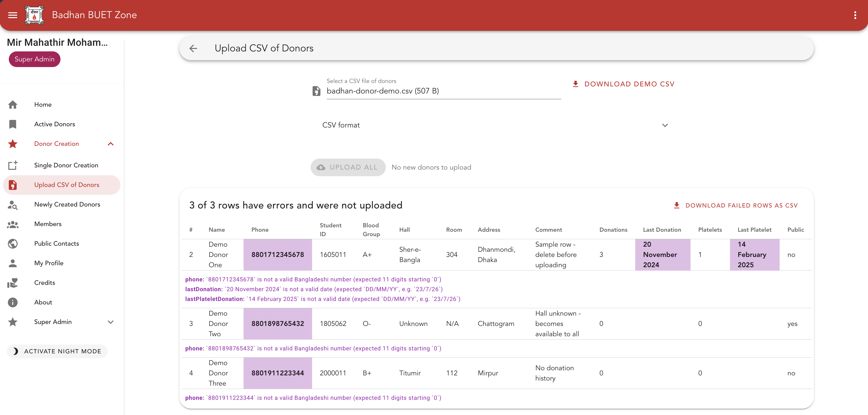Open Newly Created Donors page
This screenshot has height=415, width=868.
[x=62, y=205]
